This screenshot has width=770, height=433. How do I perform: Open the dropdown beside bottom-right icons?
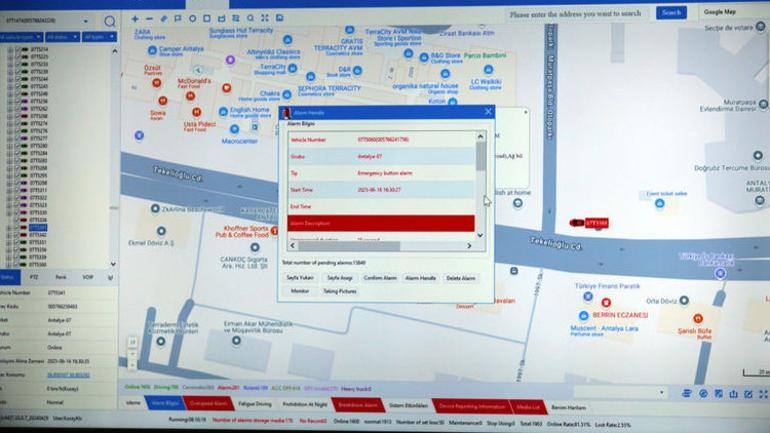tap(661, 393)
